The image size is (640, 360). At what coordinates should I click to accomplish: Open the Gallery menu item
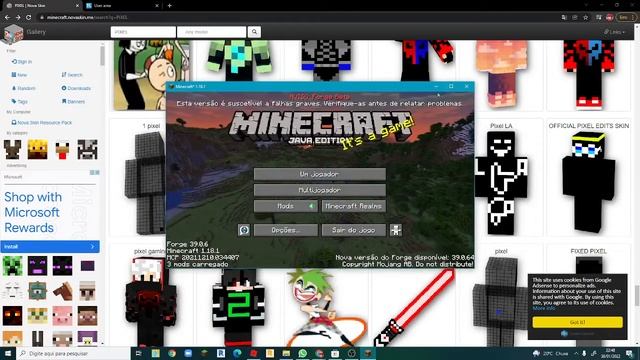pyautogui.click(x=36, y=32)
